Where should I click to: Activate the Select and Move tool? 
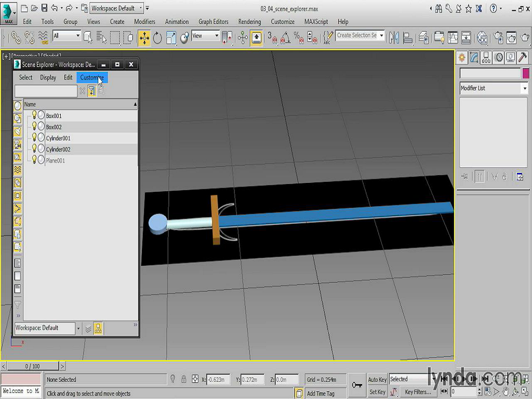tap(144, 37)
